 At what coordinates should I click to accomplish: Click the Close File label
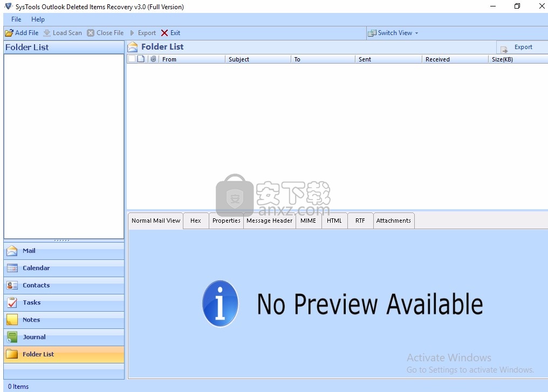tap(110, 33)
